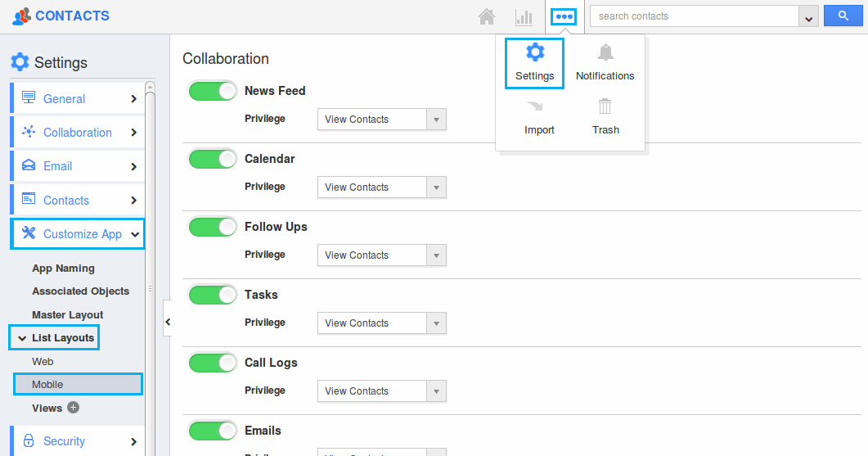This screenshot has width=868, height=456.
Task: Expand the General section arrow
Action: 133,98
